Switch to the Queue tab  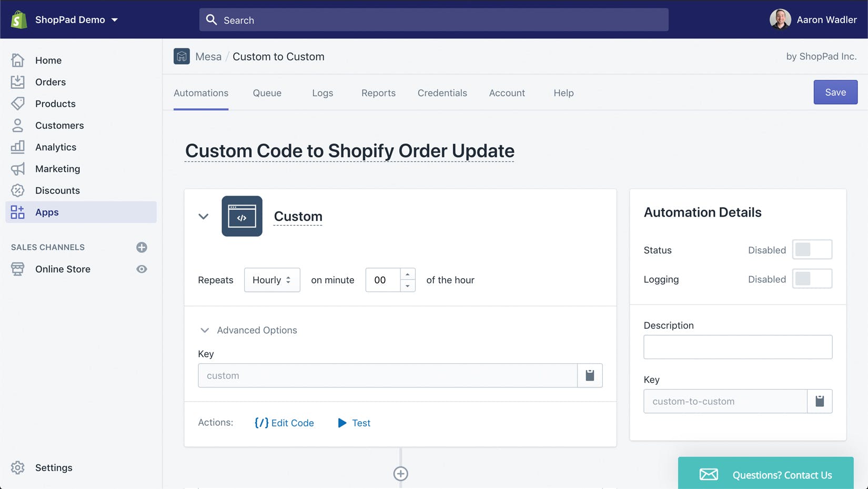point(267,93)
